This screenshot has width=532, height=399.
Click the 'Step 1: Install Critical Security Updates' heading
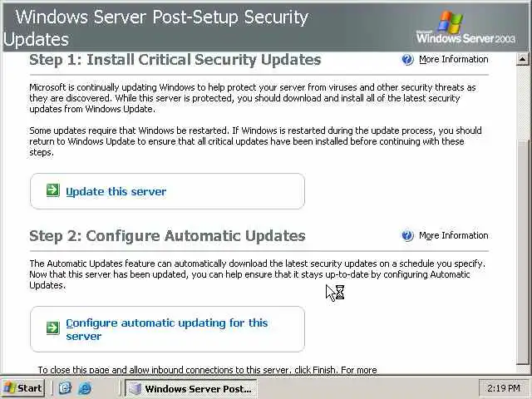175,60
